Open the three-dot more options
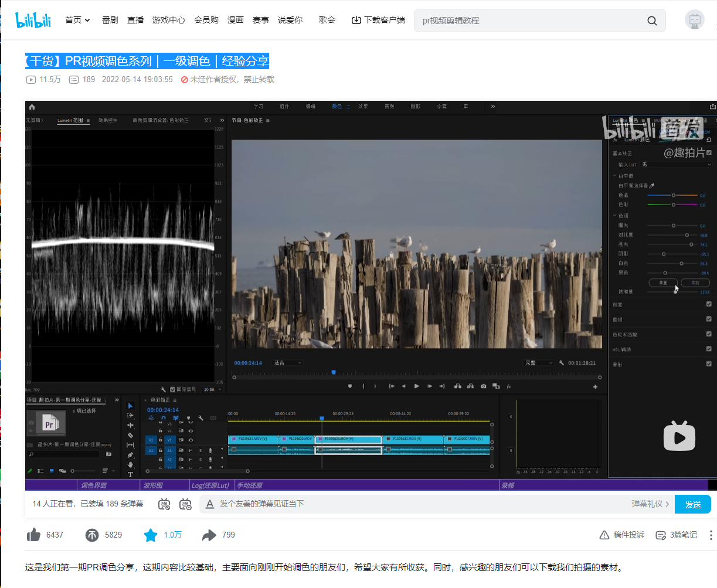 pyautogui.click(x=711, y=535)
